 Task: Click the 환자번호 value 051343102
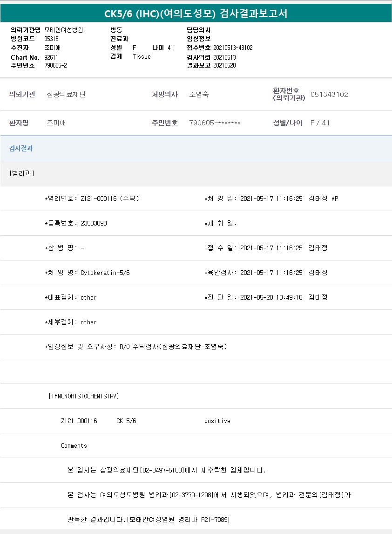329,95
